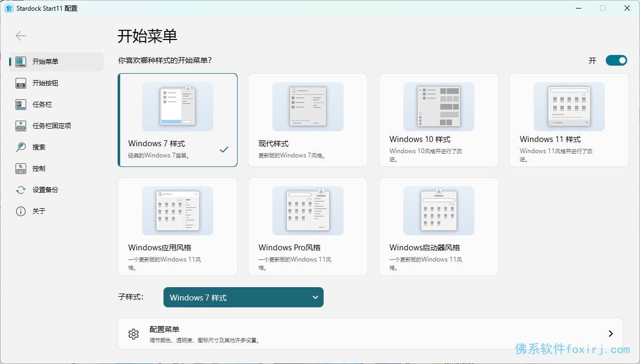Open the 开始按钮 section
Viewport: 640px width, 364px height.
(56, 83)
